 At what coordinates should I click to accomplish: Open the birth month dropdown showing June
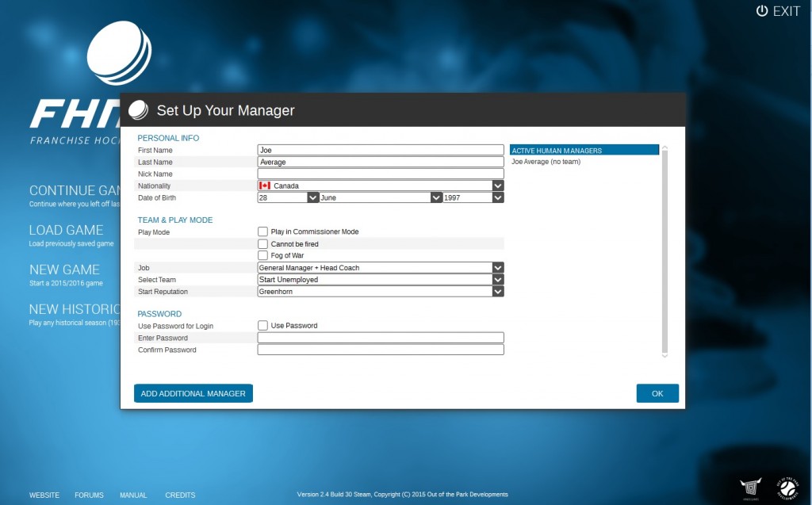point(381,197)
